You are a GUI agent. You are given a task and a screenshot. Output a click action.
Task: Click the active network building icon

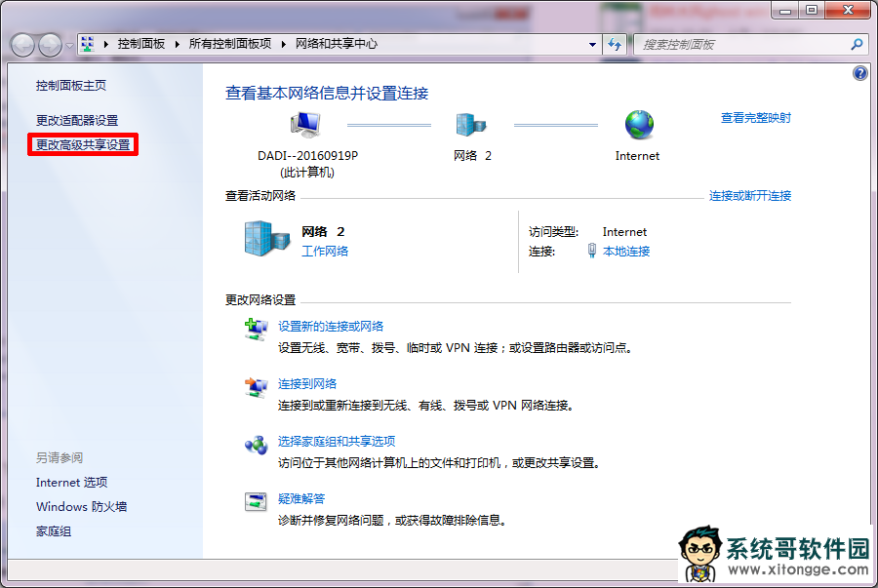click(267, 239)
